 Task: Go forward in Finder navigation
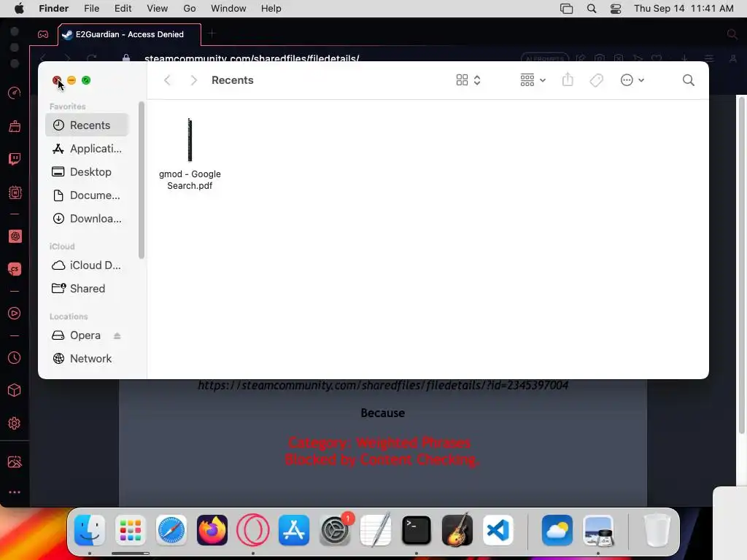(193, 80)
